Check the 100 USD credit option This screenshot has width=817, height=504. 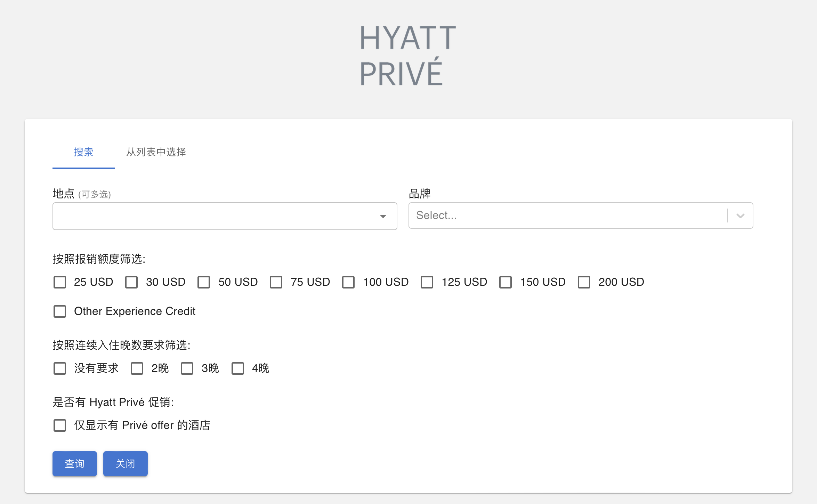pyautogui.click(x=348, y=282)
